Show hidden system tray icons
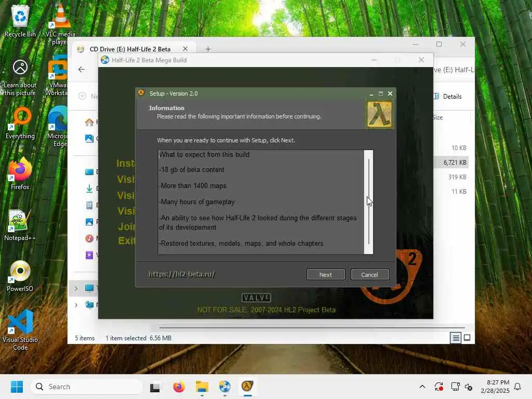Screen dimensions: 532x399 click(x=422, y=387)
